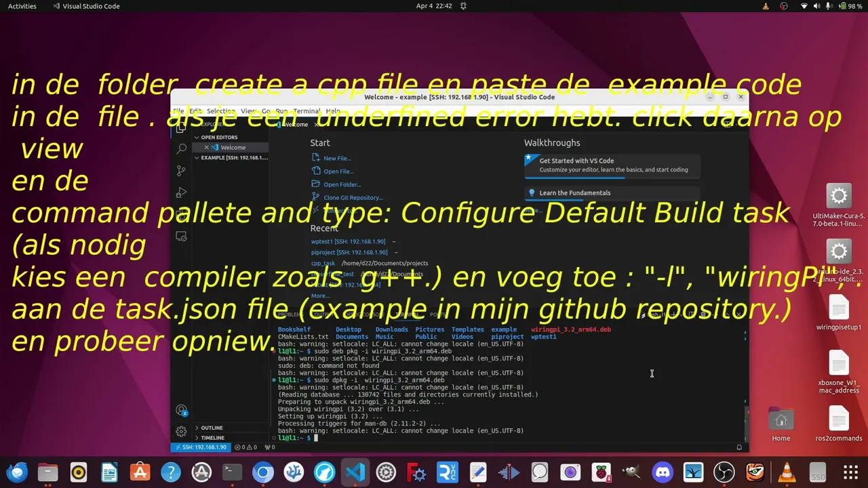Open Rhythmbox from the dock
Screen dimensions: 868x488
[78, 472]
